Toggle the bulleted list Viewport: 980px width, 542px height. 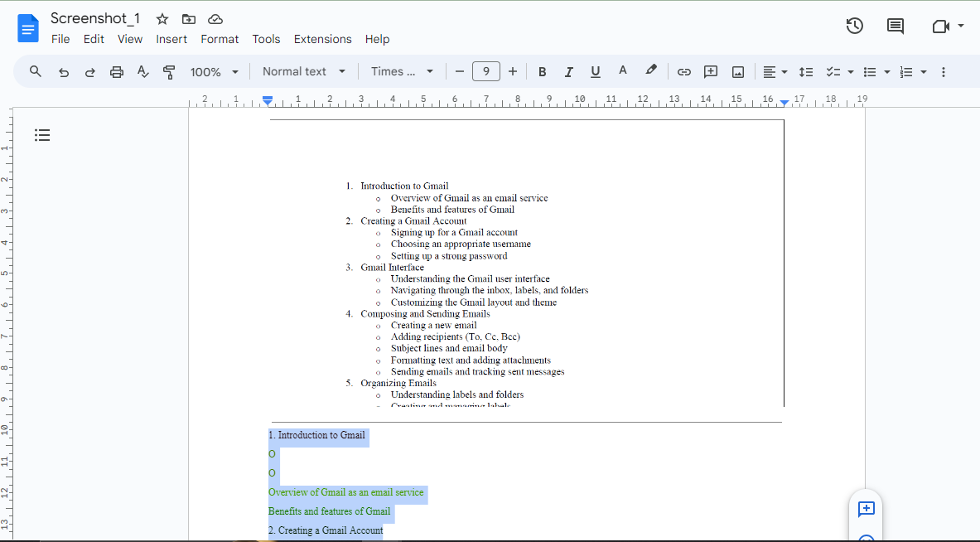(x=869, y=72)
